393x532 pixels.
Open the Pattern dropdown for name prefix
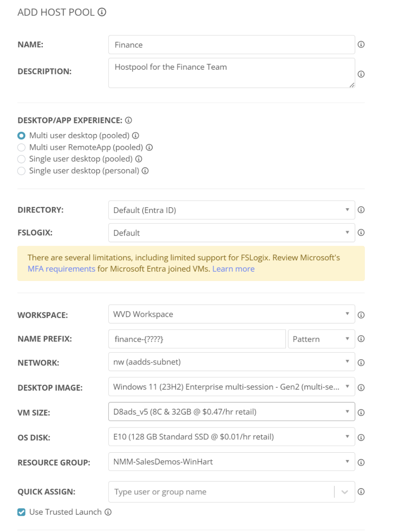(321, 339)
